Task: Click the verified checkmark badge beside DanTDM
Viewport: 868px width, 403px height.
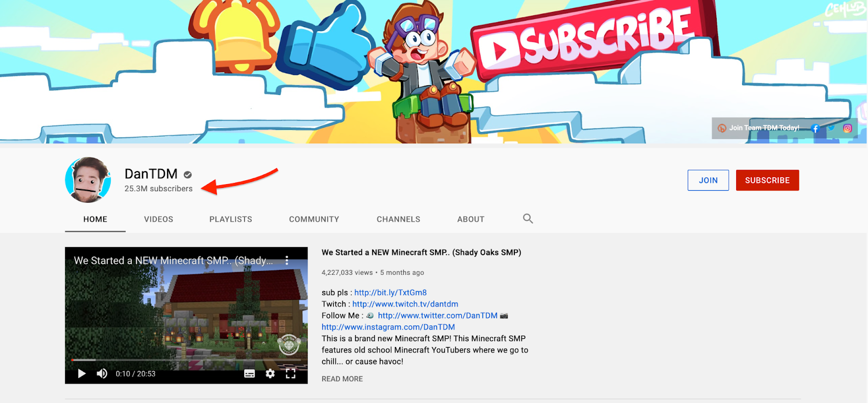Action: [188, 174]
